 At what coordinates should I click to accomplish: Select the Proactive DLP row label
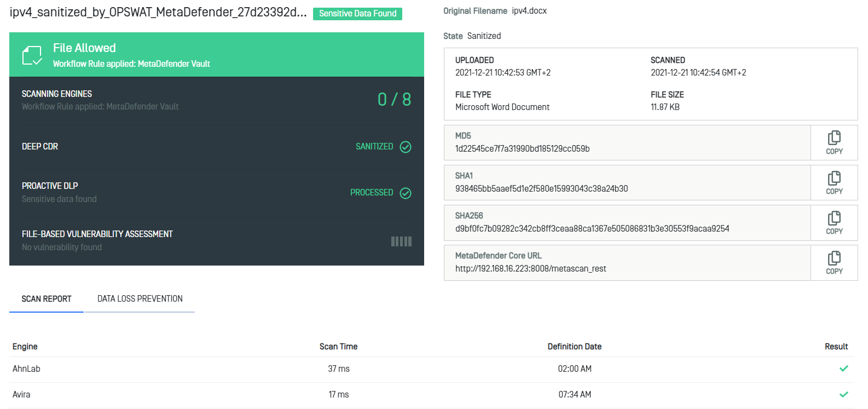click(x=50, y=186)
